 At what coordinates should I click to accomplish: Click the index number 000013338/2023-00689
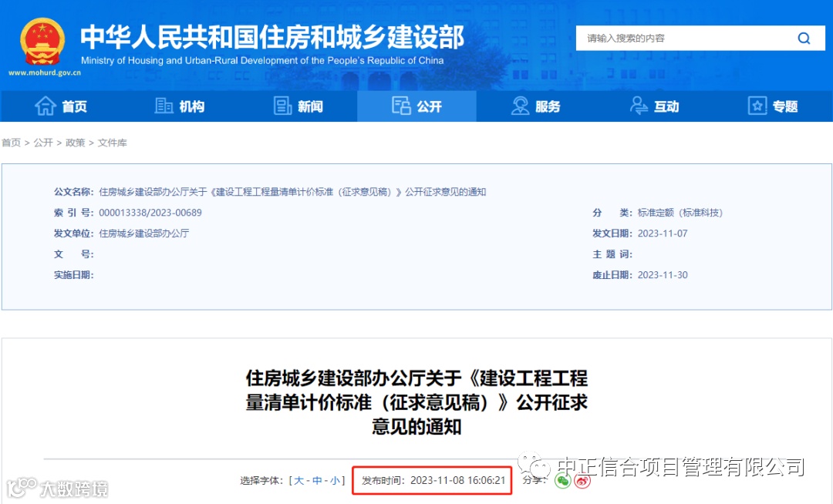pos(150,213)
